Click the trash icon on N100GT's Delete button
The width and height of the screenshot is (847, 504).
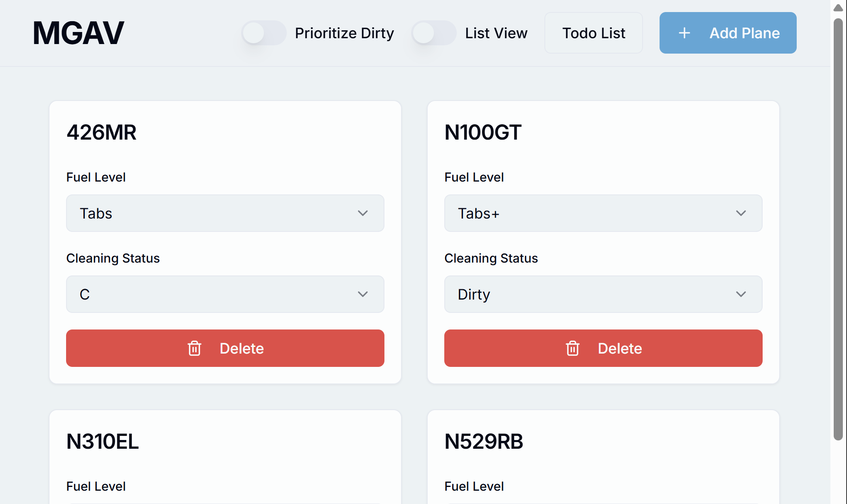click(573, 349)
